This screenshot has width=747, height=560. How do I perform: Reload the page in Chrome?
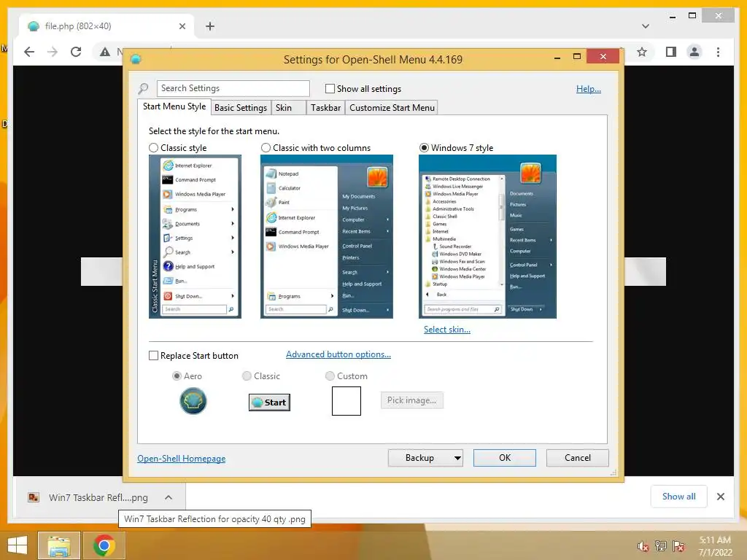coord(76,52)
